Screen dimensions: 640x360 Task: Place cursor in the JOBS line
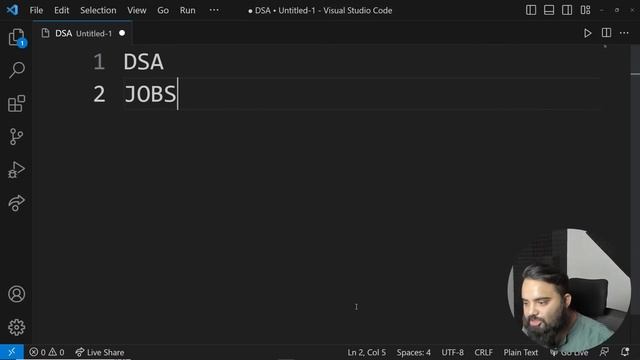click(150, 94)
